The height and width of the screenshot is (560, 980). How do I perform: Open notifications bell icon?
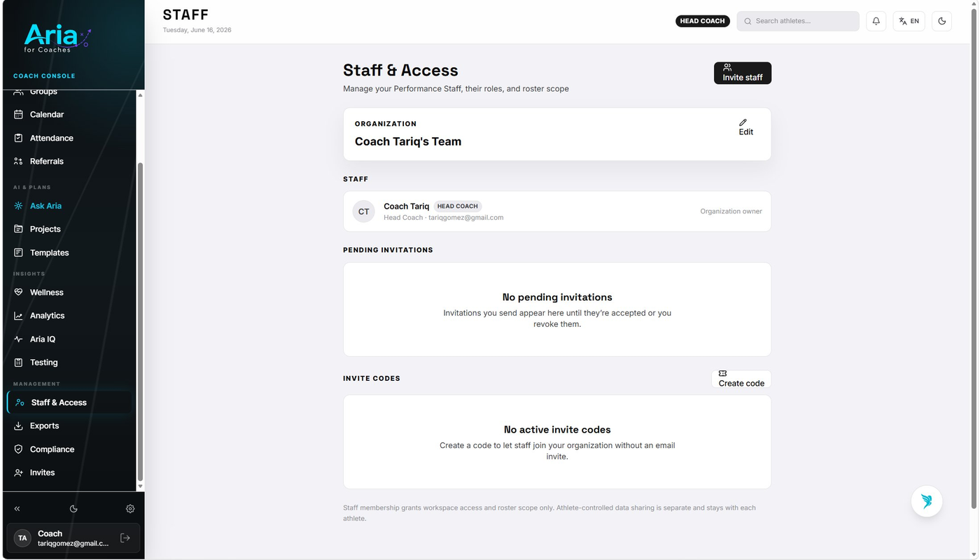click(x=876, y=21)
